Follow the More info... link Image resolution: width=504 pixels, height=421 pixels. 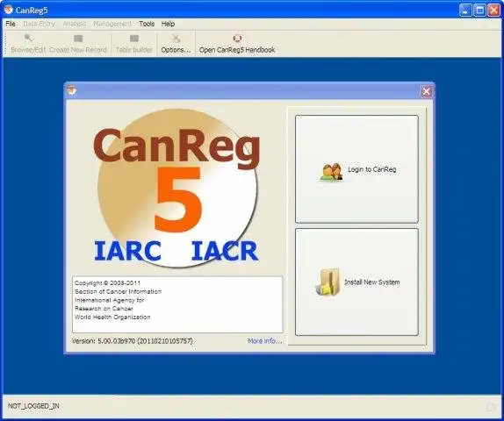tap(265, 341)
